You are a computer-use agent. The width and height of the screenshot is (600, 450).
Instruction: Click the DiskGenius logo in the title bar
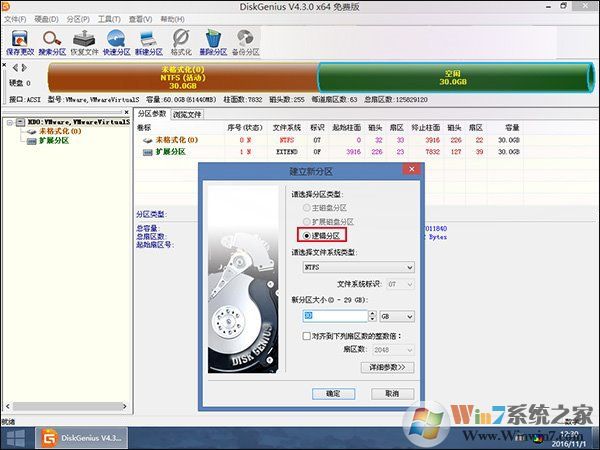5,7
